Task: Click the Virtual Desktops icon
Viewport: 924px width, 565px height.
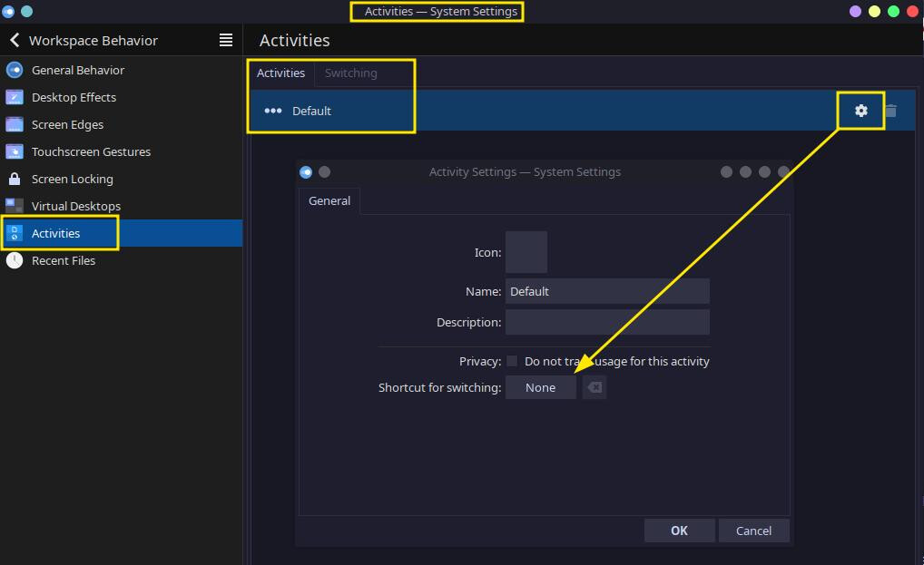Action: click(15, 205)
